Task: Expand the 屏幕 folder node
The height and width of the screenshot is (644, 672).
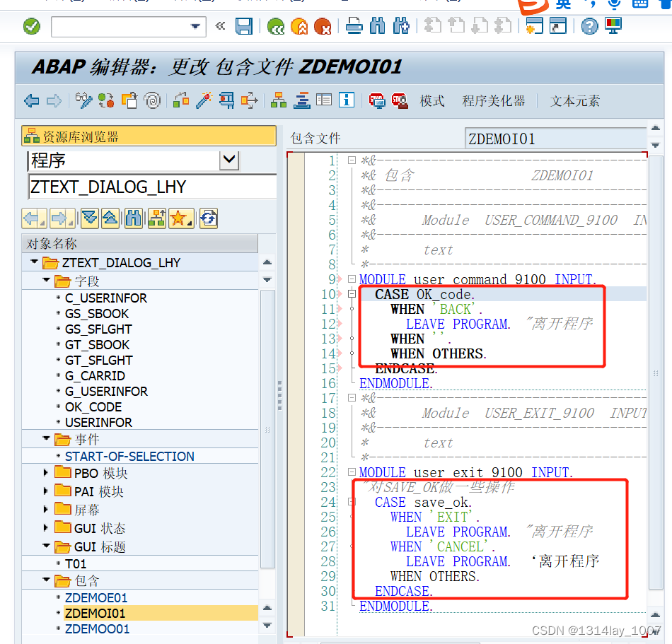Action: (x=45, y=509)
